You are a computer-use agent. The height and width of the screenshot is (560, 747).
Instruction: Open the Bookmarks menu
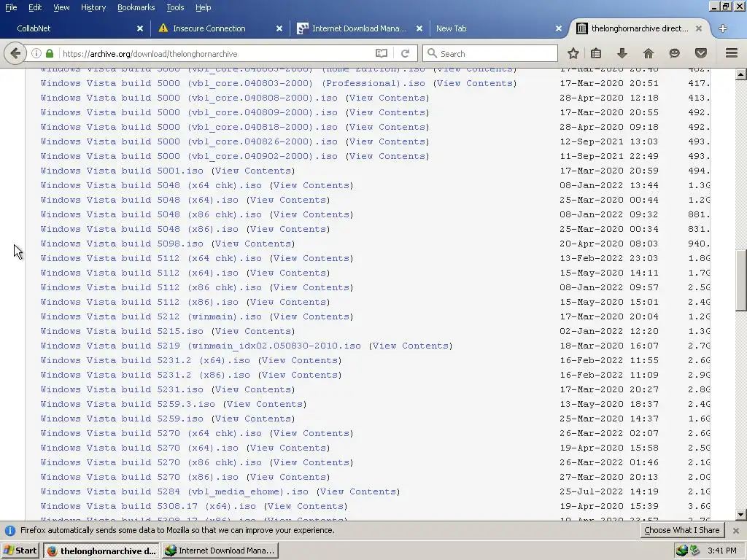click(x=136, y=7)
